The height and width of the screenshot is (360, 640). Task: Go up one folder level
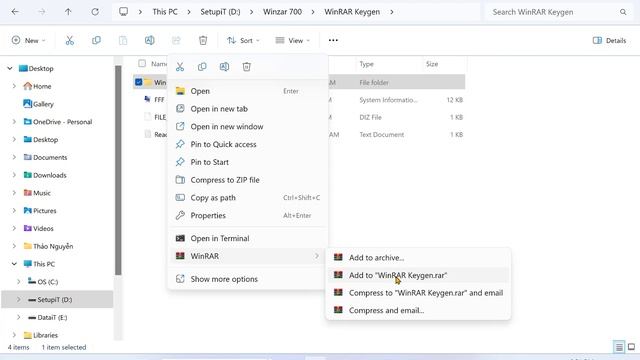pyautogui.click(x=68, y=12)
